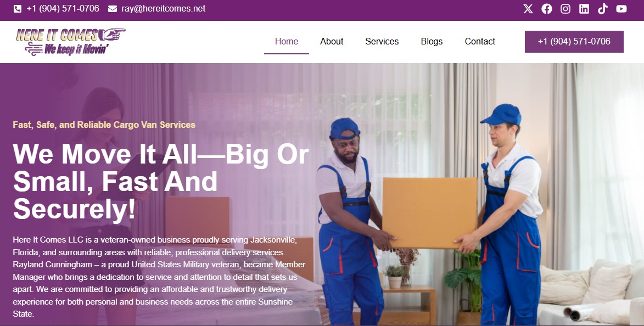Select the Home menu item
The width and height of the screenshot is (644, 326).
click(286, 42)
